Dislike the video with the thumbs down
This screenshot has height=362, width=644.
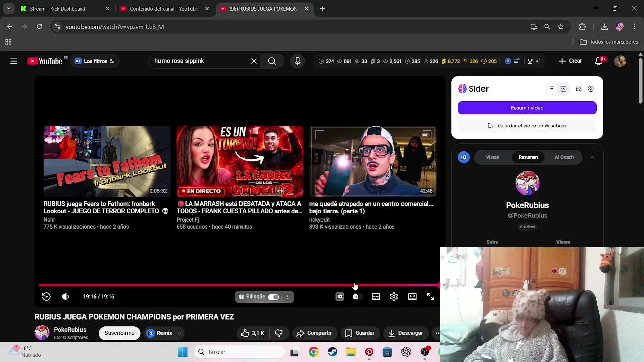[x=279, y=333]
